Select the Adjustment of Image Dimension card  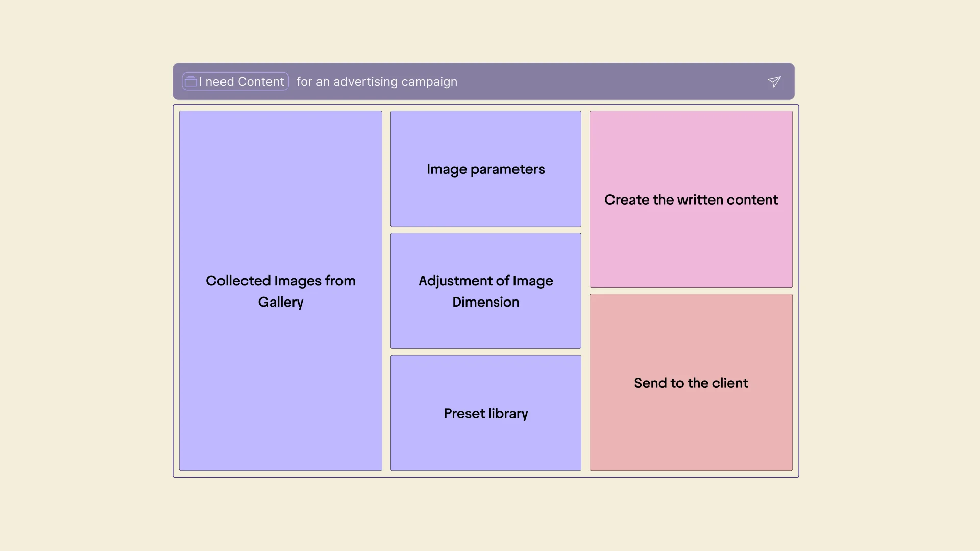click(486, 291)
